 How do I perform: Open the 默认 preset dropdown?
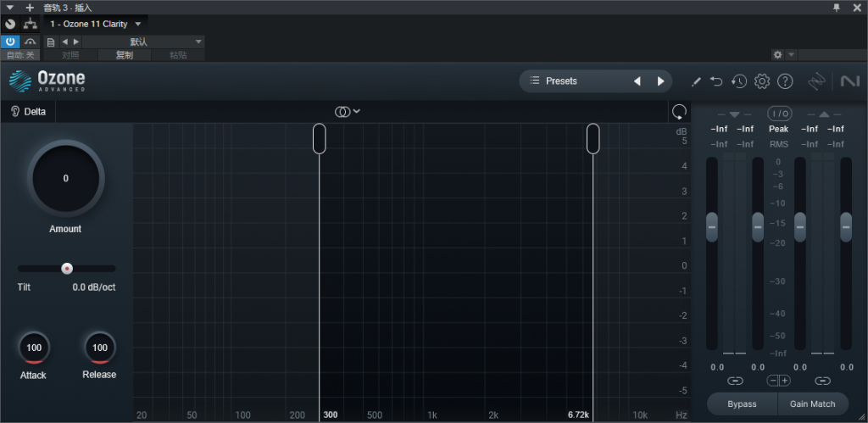point(143,42)
